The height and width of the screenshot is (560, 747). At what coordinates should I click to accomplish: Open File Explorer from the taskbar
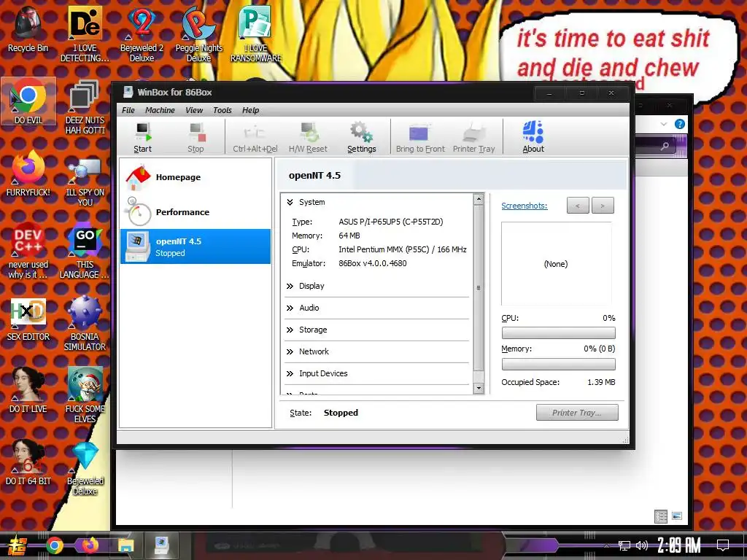point(125,545)
